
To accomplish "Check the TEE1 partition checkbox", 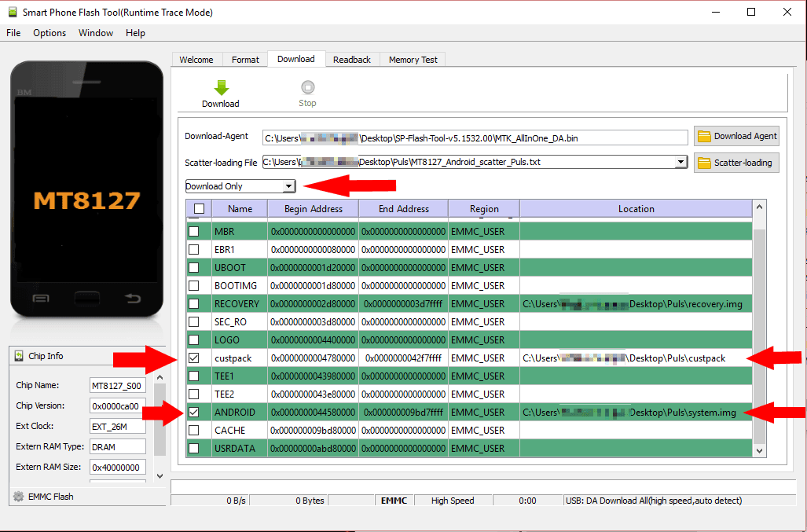I will pyautogui.click(x=194, y=376).
